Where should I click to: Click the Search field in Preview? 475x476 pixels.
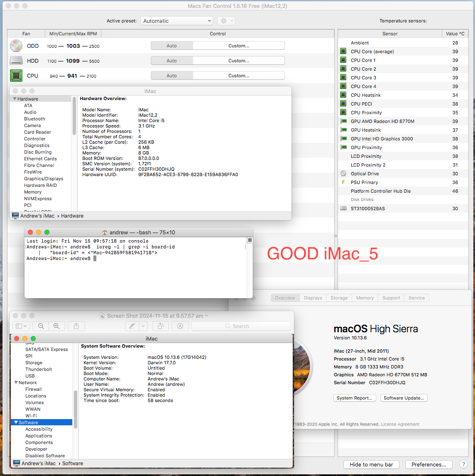[241, 326]
